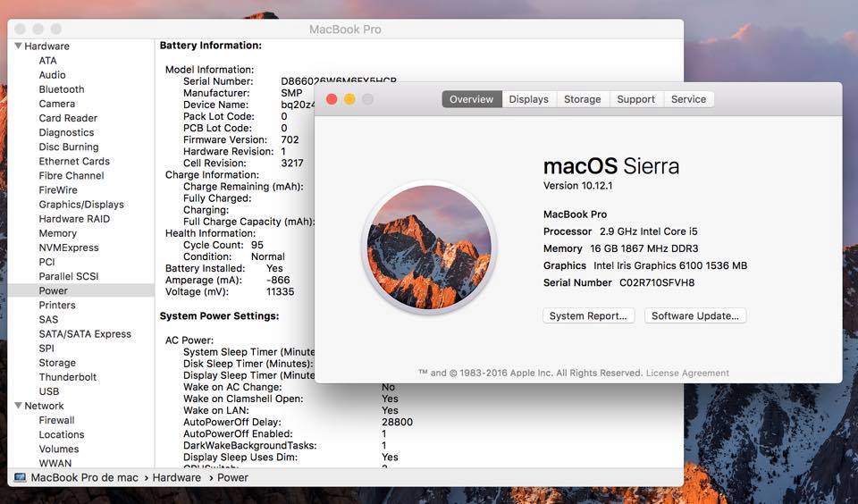The width and height of the screenshot is (858, 504).
Task: Collapse the Network section disclosure triangle
Action: (x=18, y=406)
